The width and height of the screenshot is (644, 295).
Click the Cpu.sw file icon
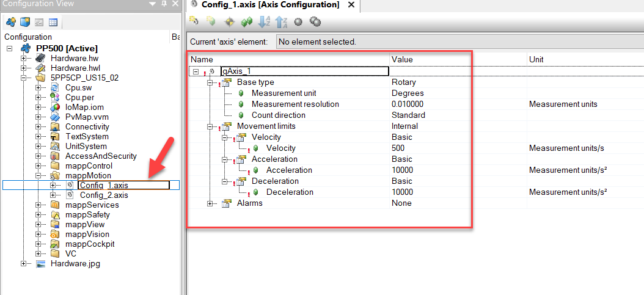coord(54,87)
